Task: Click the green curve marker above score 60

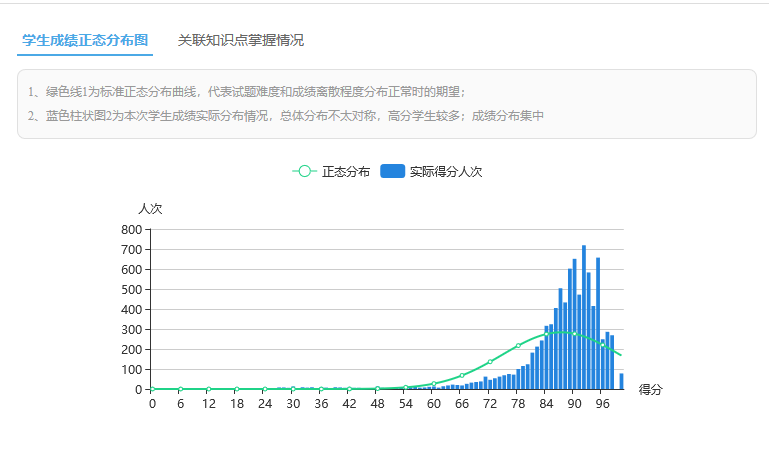Action: coord(434,384)
